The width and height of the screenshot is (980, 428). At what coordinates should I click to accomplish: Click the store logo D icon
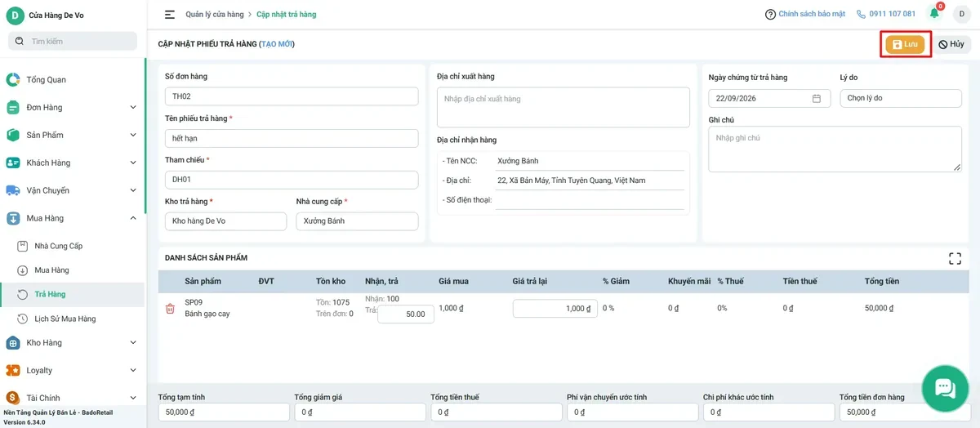pyautogui.click(x=15, y=15)
